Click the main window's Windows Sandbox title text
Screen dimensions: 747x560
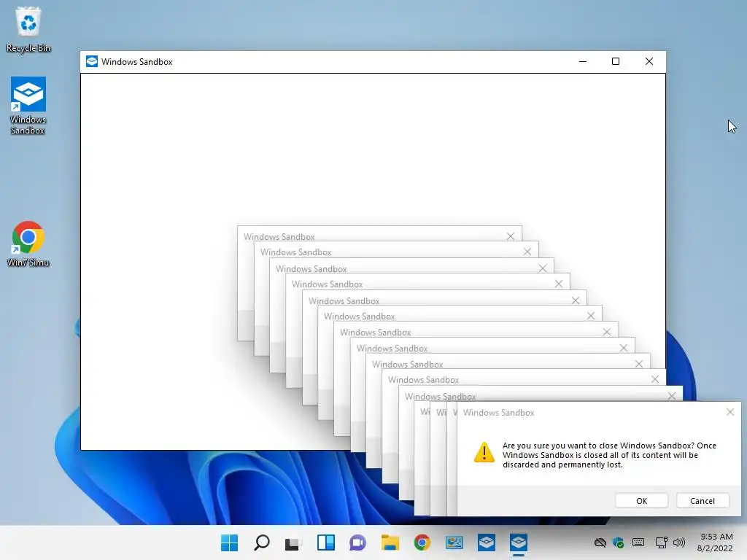(136, 62)
